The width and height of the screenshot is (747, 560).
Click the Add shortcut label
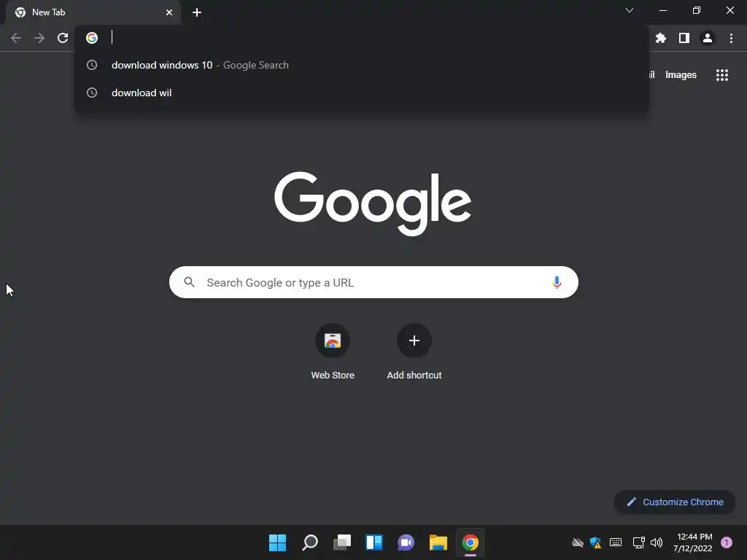pos(414,376)
